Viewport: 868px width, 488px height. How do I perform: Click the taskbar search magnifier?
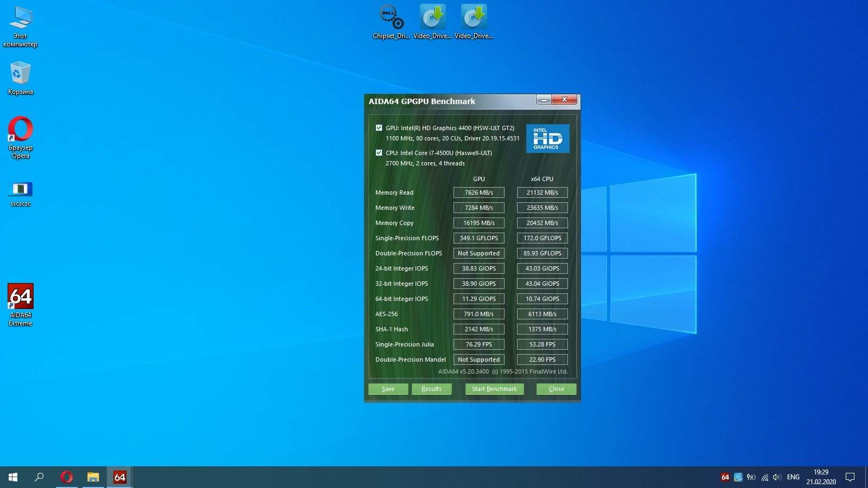click(x=39, y=477)
